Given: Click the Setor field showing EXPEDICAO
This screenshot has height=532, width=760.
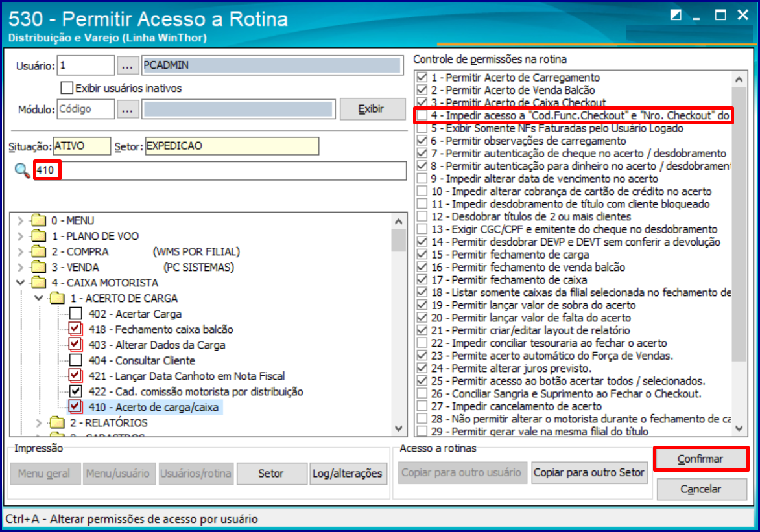Looking at the screenshot, I should 232,146.
